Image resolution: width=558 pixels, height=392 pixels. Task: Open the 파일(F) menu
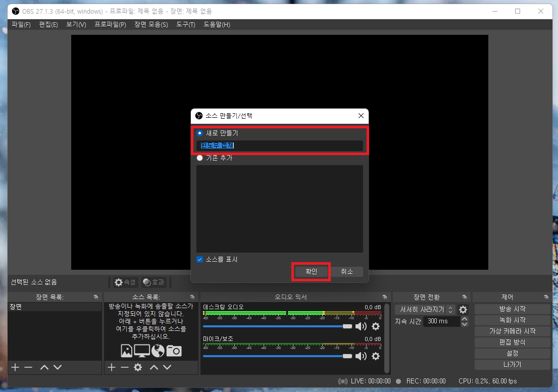click(x=21, y=25)
